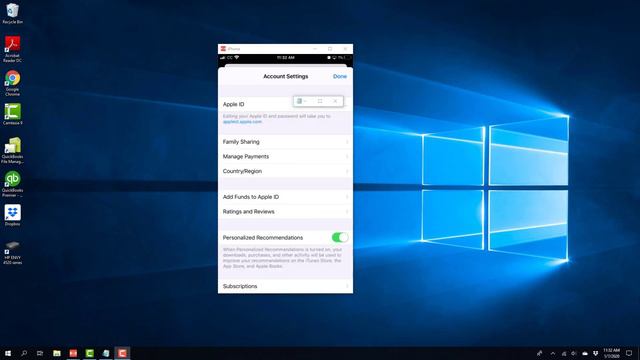Open Task View in the taskbar
The image size is (640, 360).
(x=40, y=353)
